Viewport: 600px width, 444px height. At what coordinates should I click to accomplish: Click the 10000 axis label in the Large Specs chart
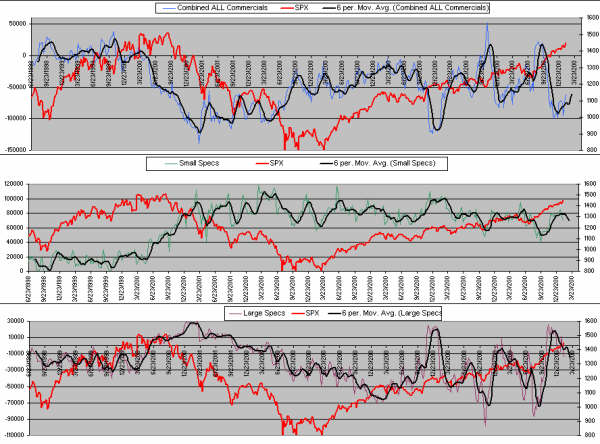[16, 337]
